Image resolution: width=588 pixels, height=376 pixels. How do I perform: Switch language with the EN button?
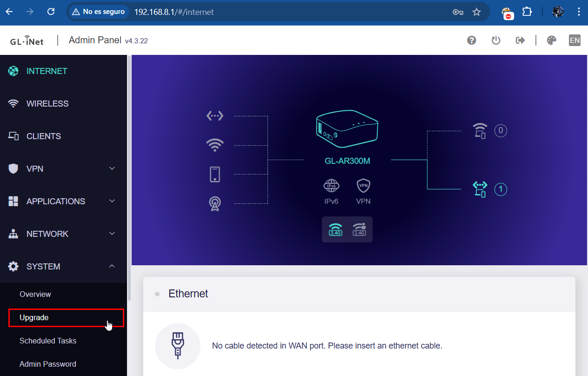pos(575,40)
